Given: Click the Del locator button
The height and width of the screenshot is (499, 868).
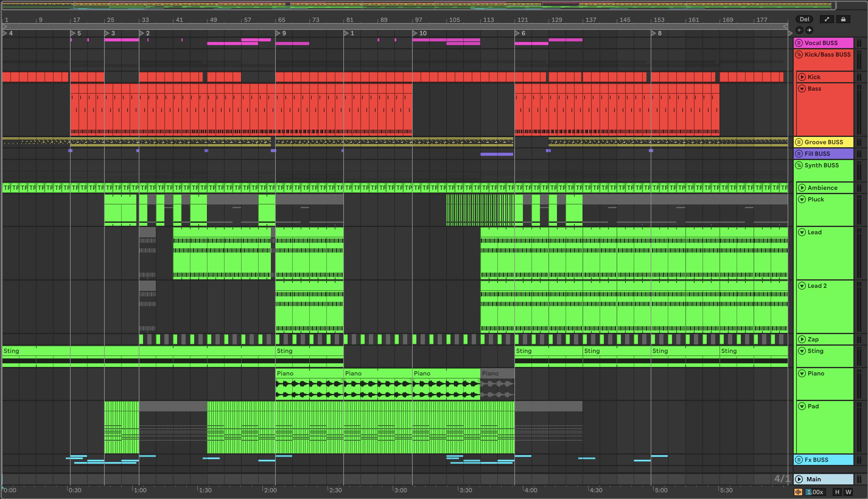Looking at the screenshot, I should [804, 19].
